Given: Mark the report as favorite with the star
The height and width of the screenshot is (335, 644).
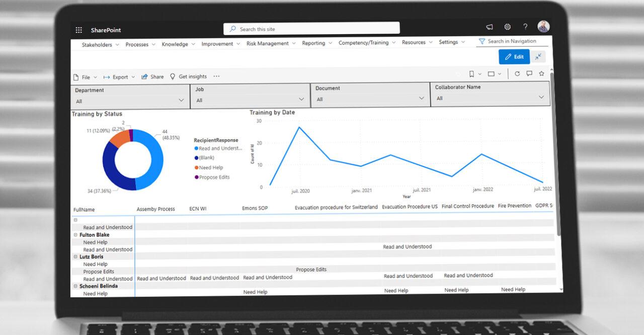Looking at the screenshot, I should pyautogui.click(x=541, y=74).
